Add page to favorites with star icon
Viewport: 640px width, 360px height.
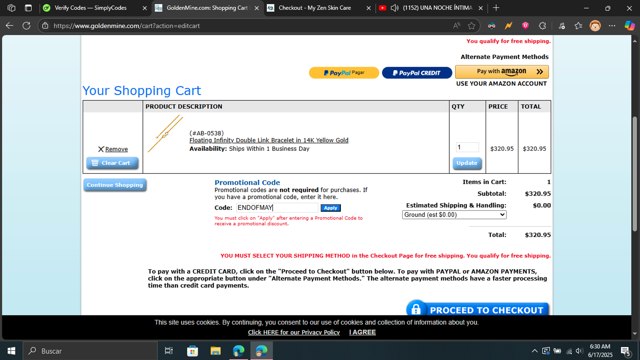(471, 26)
